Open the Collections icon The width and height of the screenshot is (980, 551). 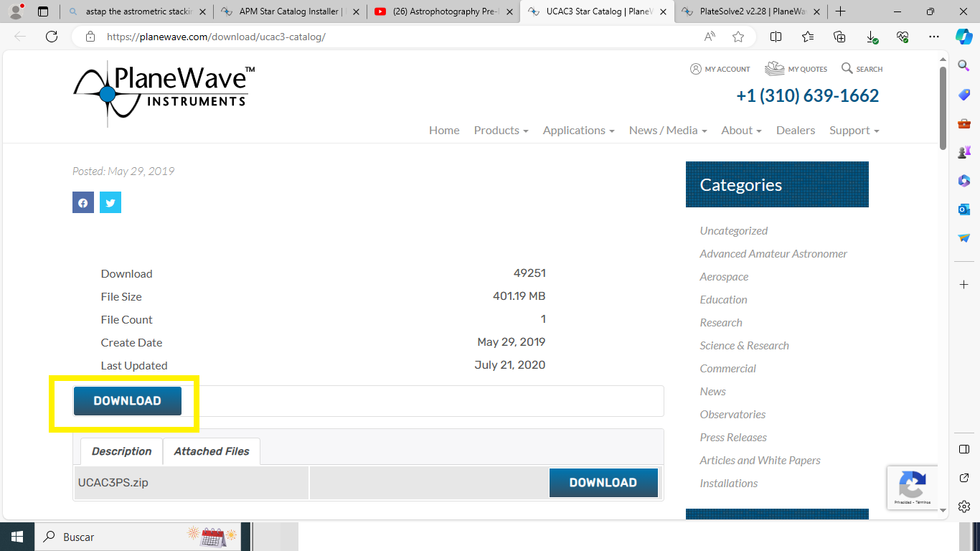point(839,37)
